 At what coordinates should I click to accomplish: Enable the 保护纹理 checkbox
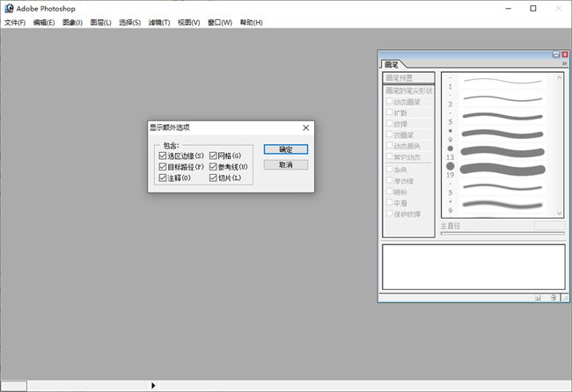(x=389, y=213)
